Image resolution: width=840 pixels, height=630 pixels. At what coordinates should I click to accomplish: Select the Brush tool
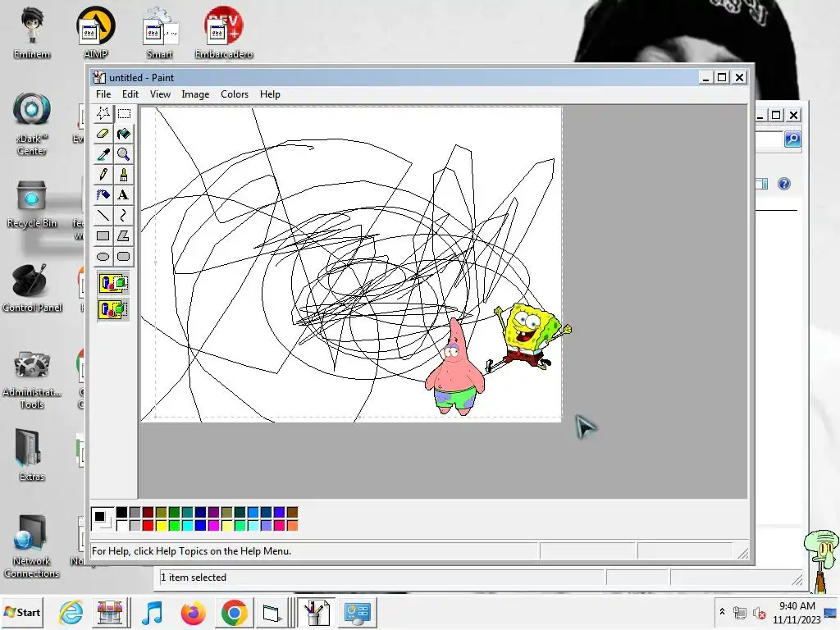(x=124, y=175)
